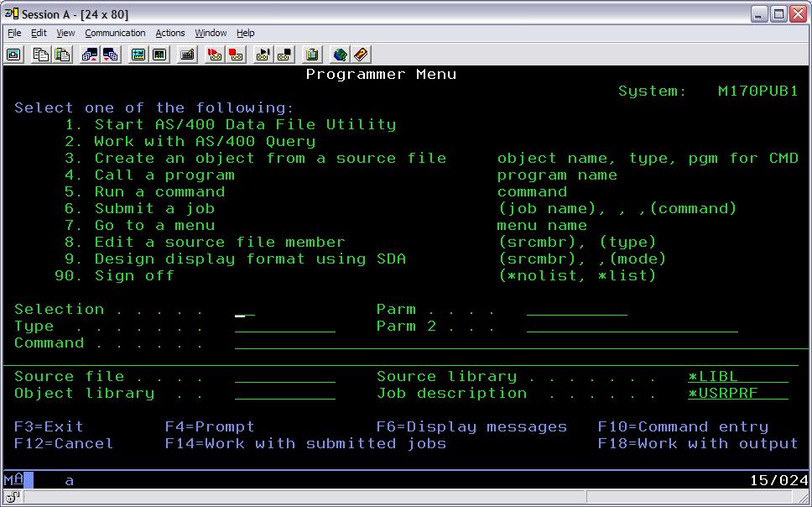Click the (job name), , ,(command) hint

(x=617, y=208)
